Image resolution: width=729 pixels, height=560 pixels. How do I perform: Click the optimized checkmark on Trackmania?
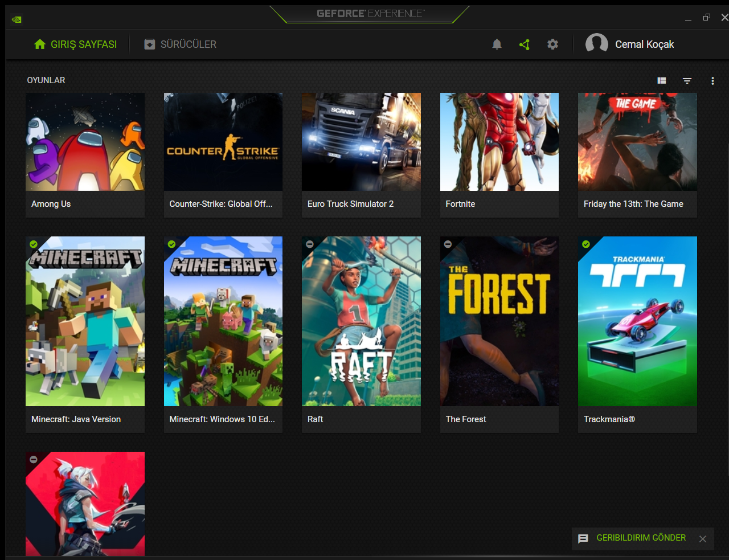586,244
